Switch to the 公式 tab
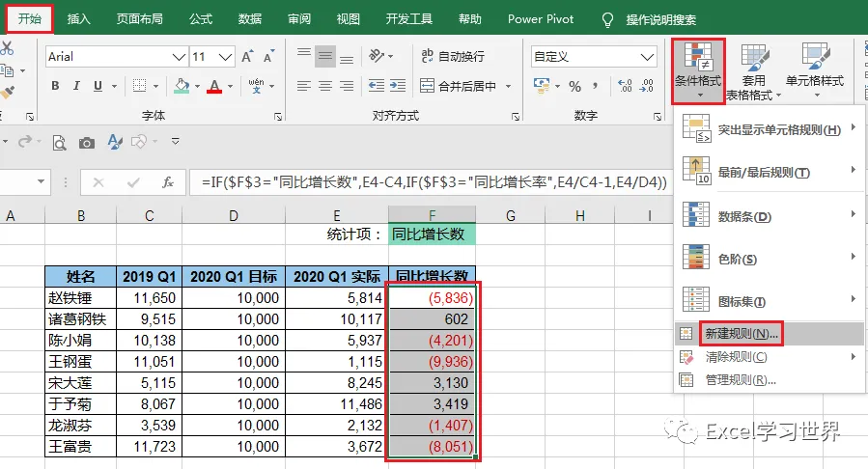Image resolution: width=868 pixels, height=469 pixels. tap(201, 18)
